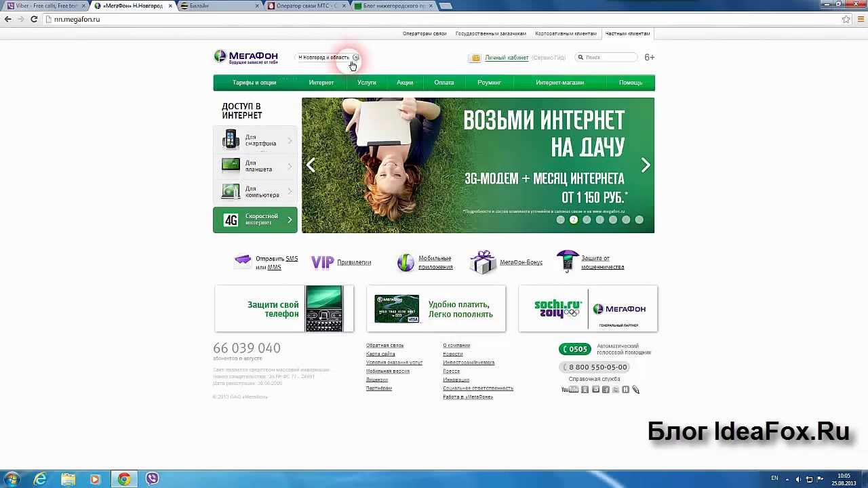Click the mobile applications sphere icon
The image size is (868, 488).
click(406, 262)
